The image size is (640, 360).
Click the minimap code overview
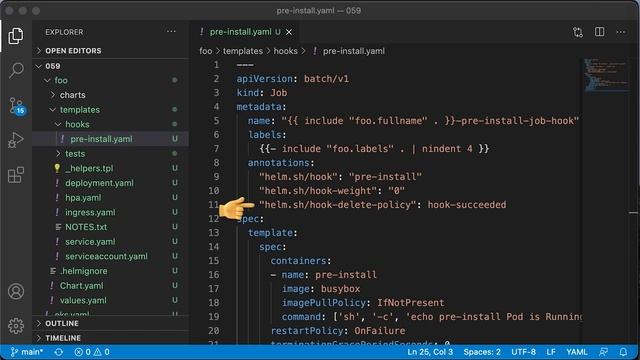(x=606, y=76)
